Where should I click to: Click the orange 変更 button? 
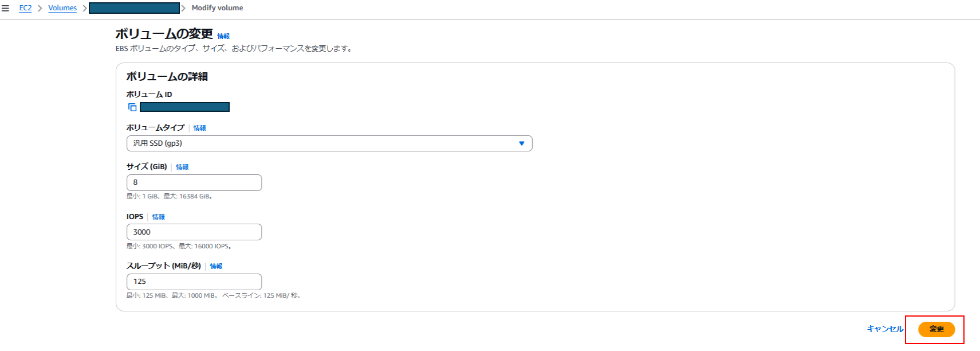(x=936, y=329)
